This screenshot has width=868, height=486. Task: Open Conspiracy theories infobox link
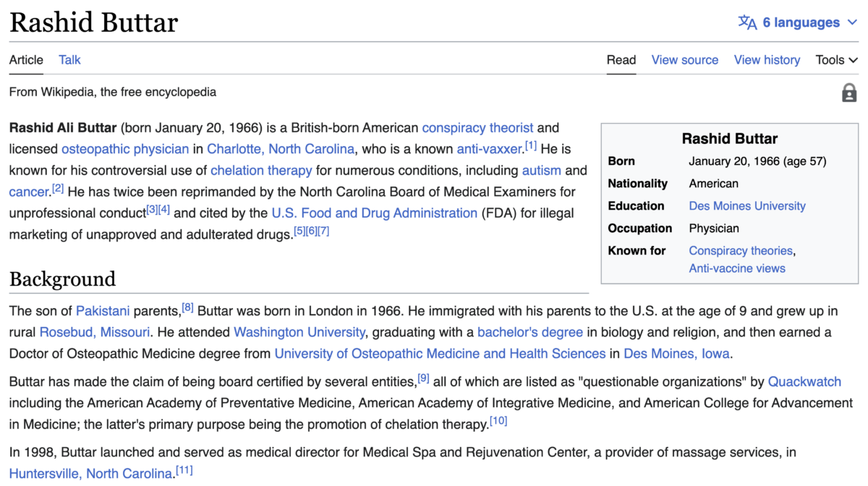(x=741, y=251)
